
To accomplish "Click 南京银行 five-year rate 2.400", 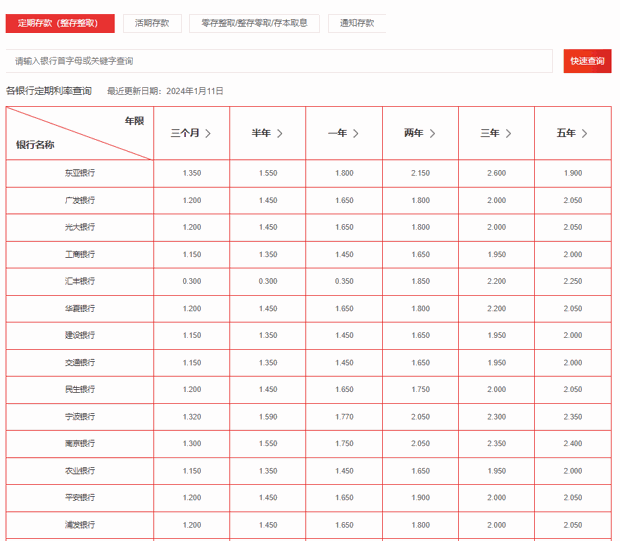I will [573, 444].
